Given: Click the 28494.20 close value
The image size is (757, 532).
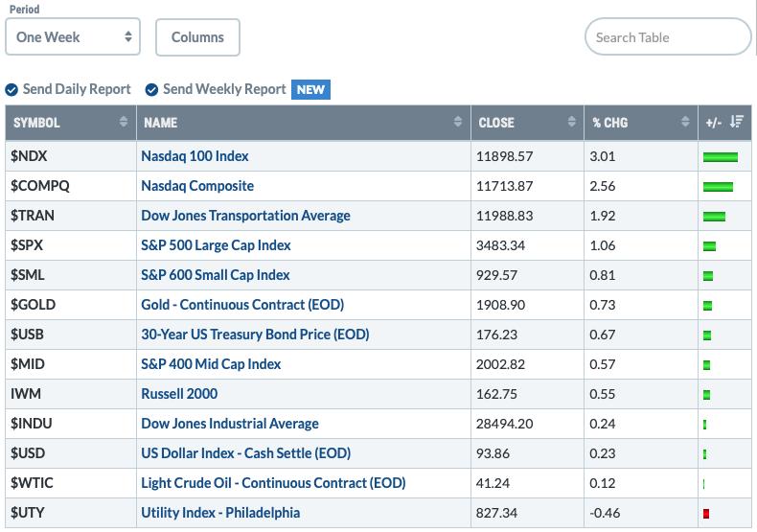Looking at the screenshot, I should coord(504,424).
